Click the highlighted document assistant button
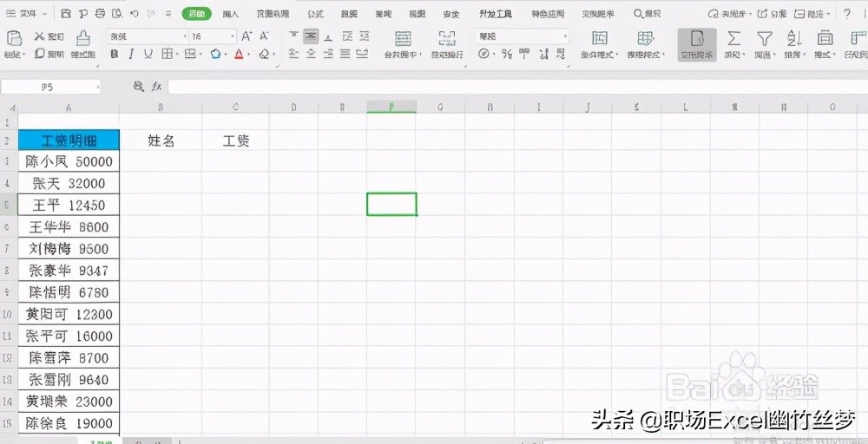Screen dimensions: 868x444 click(x=697, y=44)
